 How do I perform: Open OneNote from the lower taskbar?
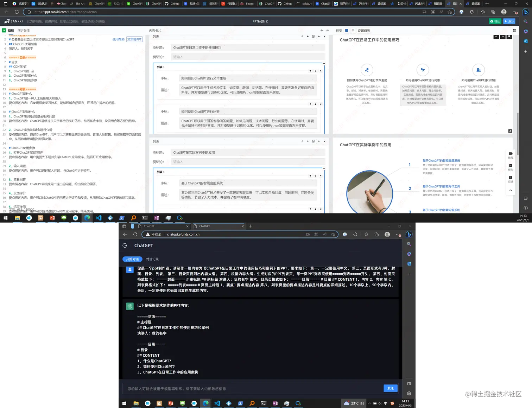[x=275, y=403]
